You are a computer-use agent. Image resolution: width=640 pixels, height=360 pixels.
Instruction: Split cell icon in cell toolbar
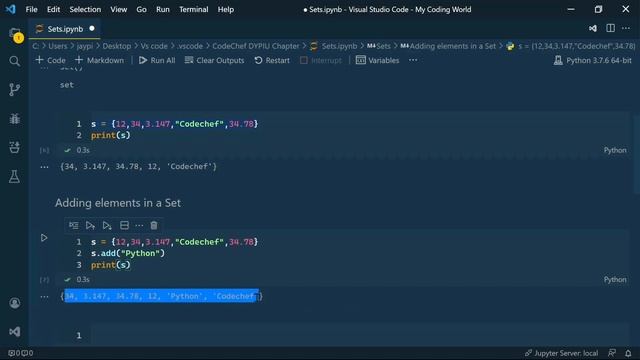click(124, 225)
